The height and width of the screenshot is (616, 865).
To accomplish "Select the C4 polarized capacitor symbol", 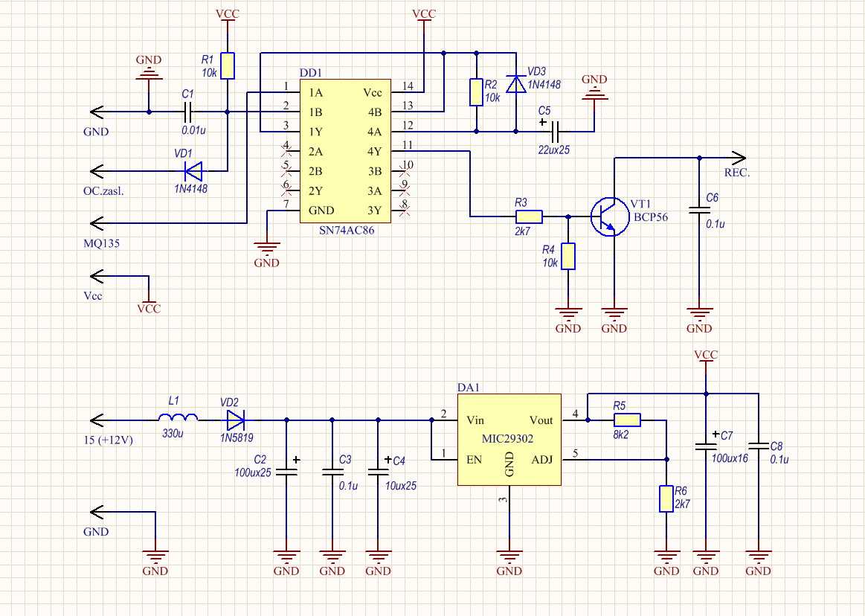I will point(378,472).
